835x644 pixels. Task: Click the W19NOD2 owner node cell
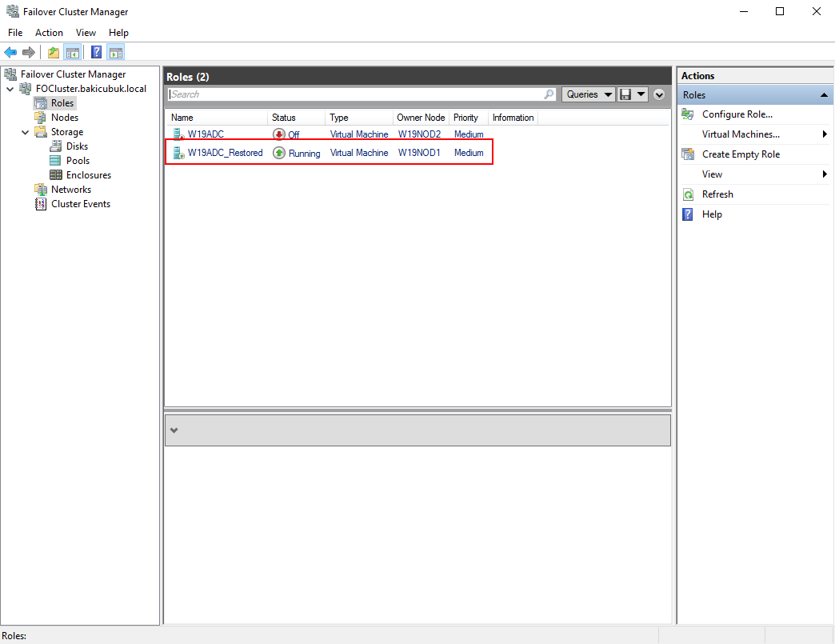click(419, 134)
